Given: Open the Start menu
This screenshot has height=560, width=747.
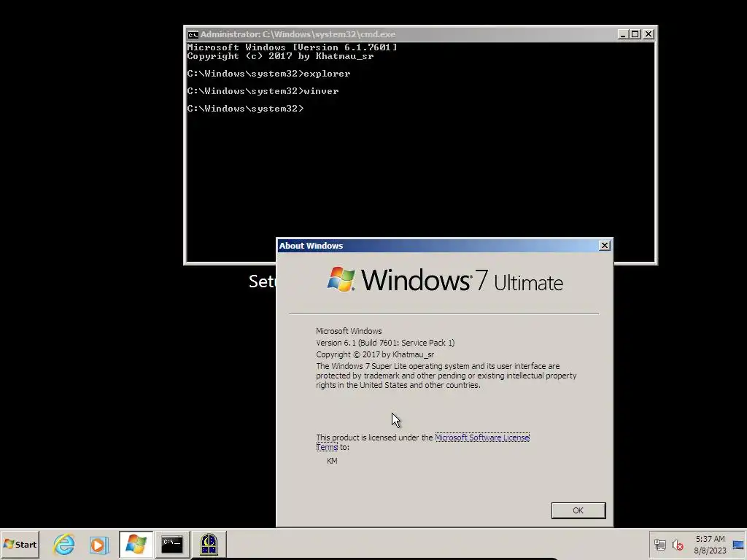Looking at the screenshot, I should point(20,544).
